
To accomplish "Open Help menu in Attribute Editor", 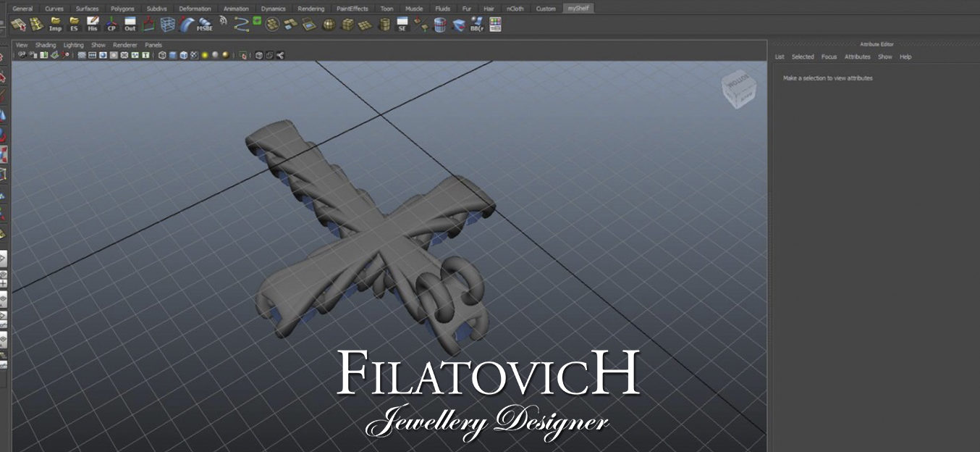I will [905, 56].
